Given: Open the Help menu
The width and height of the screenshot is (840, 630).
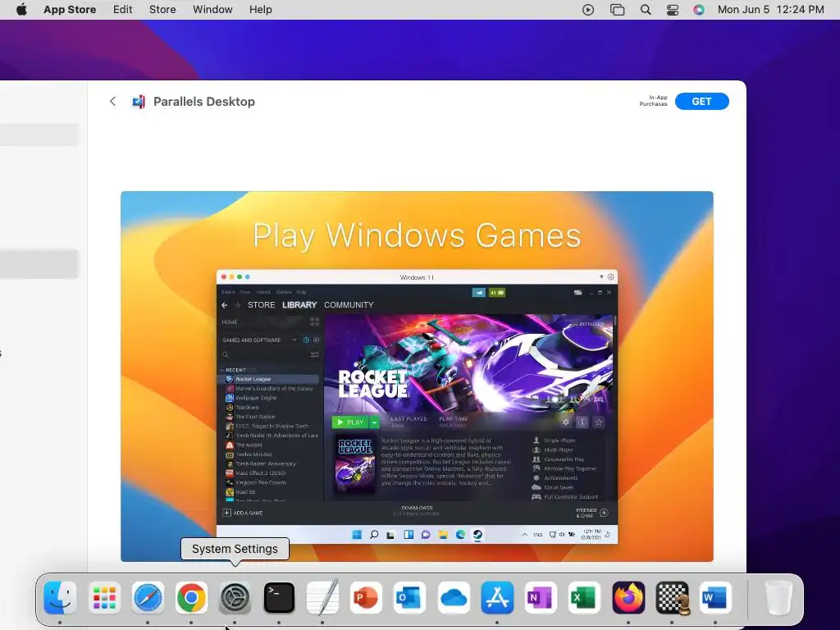Looking at the screenshot, I should point(261,10).
